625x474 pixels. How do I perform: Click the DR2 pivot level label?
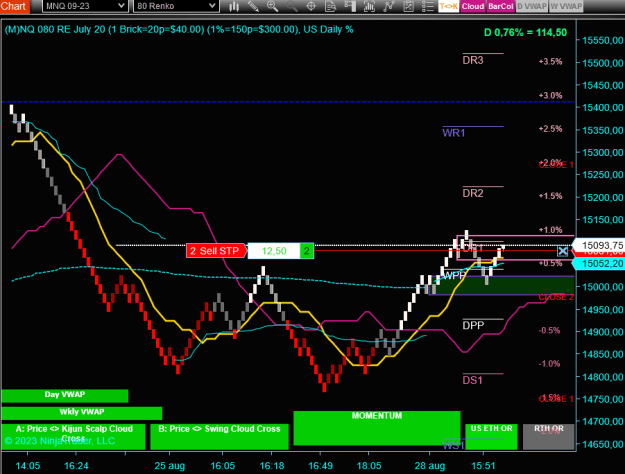(x=473, y=193)
